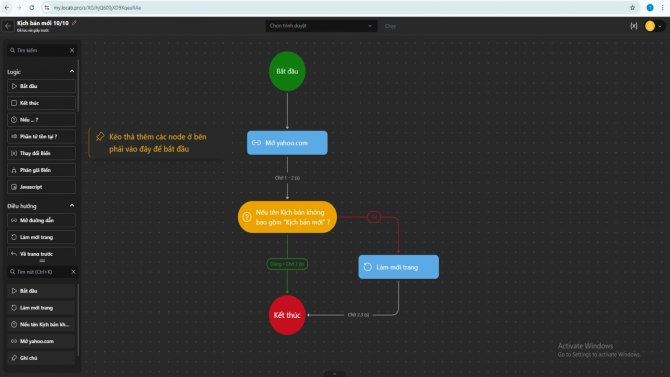Click the orange "Nếu tên Kịch bản" condition node

[287, 217]
